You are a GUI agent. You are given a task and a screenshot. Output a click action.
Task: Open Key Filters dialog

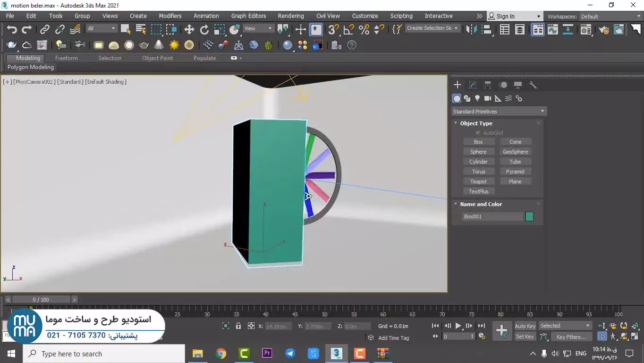coord(571,337)
